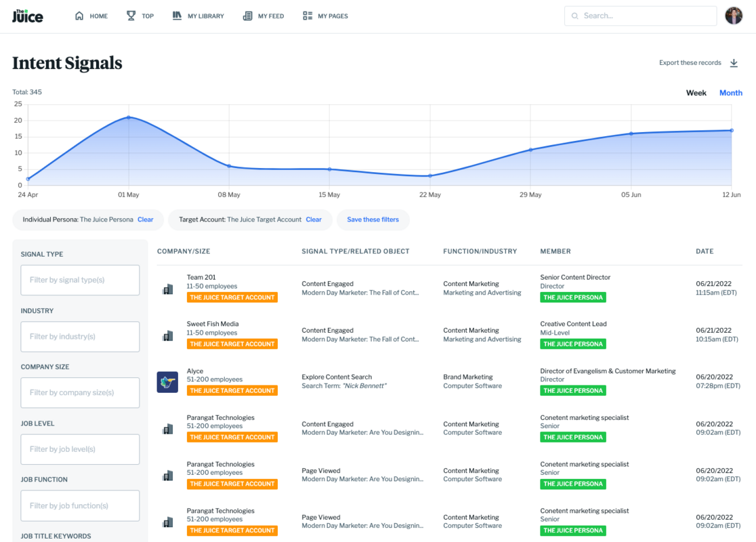This screenshot has width=756, height=542.
Task: Open the Home page
Action: pos(91,16)
